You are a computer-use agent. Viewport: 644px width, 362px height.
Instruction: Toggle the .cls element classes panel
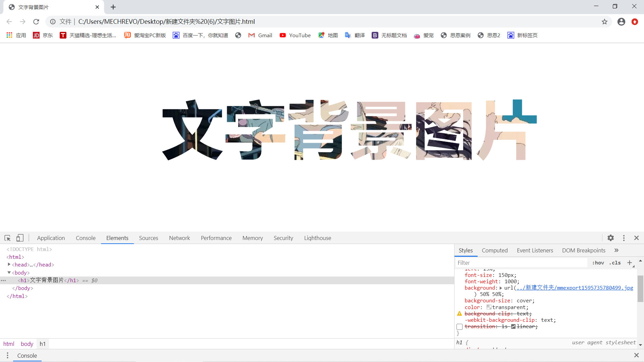coord(615,263)
